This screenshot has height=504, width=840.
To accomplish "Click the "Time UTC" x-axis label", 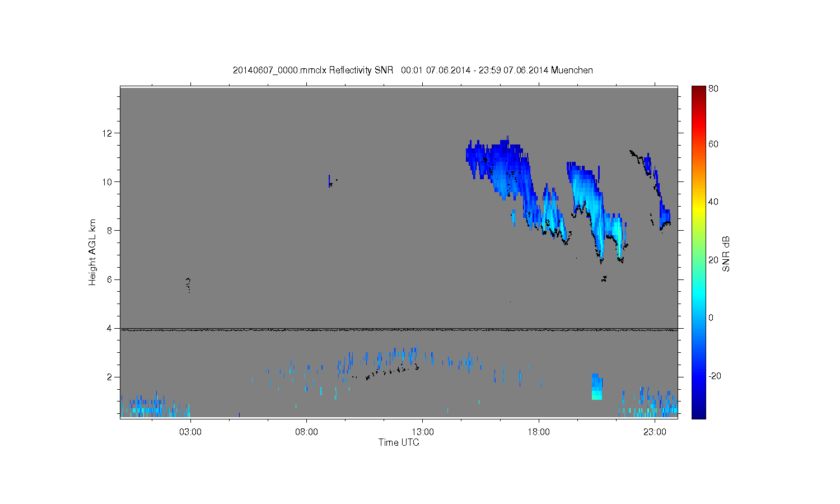I will (x=399, y=442).
